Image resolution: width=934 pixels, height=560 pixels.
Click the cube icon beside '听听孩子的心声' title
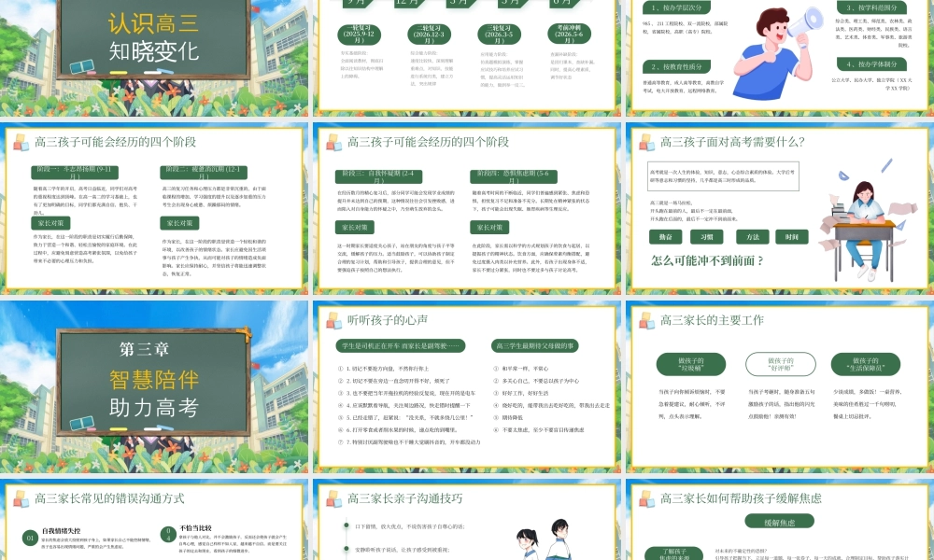pyautogui.click(x=333, y=321)
